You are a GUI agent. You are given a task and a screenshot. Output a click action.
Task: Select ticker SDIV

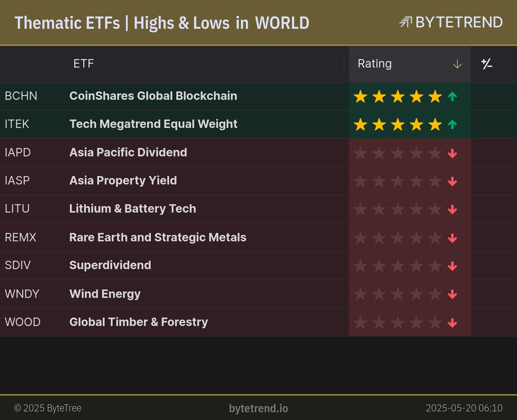tap(18, 265)
